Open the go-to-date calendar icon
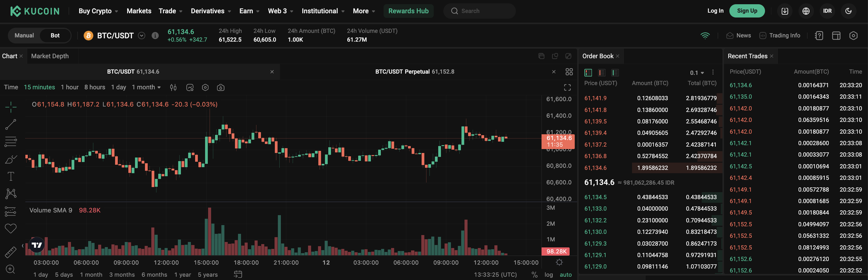 [x=238, y=274]
